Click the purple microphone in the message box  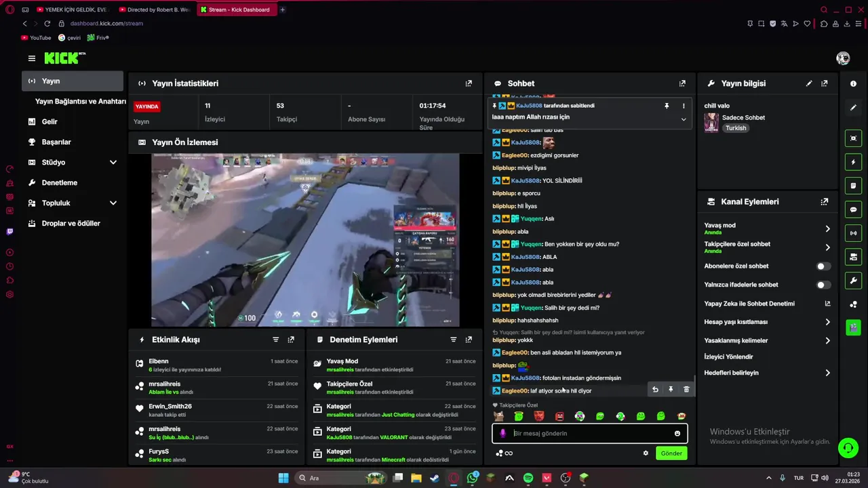502,434
